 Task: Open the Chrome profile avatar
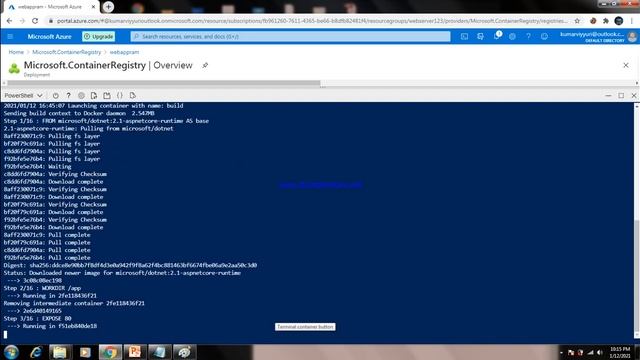(x=619, y=21)
